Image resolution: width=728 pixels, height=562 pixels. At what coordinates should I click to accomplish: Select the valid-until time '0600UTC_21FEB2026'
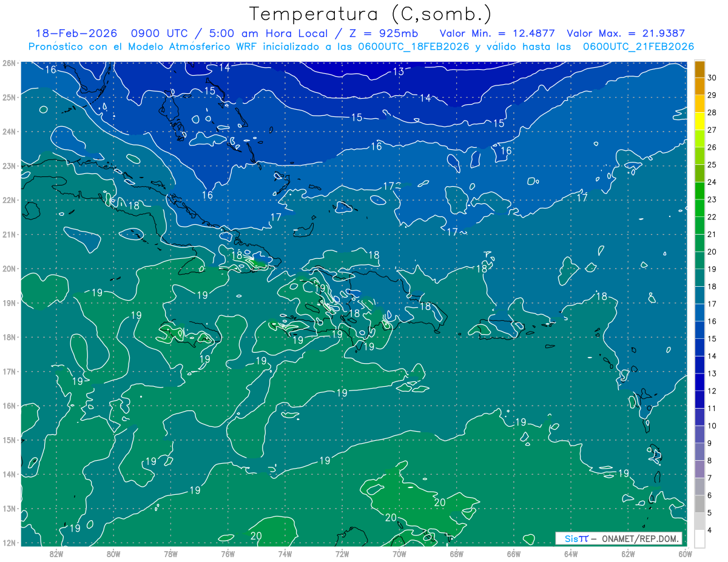click(x=638, y=47)
